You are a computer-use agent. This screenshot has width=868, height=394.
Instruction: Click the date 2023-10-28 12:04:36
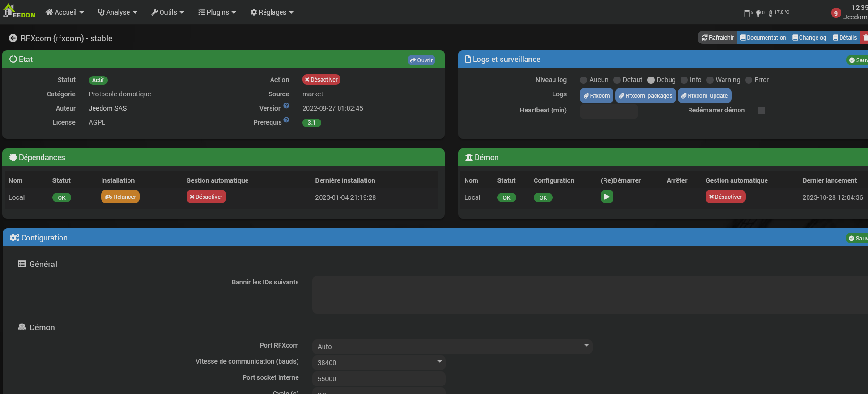(833, 197)
